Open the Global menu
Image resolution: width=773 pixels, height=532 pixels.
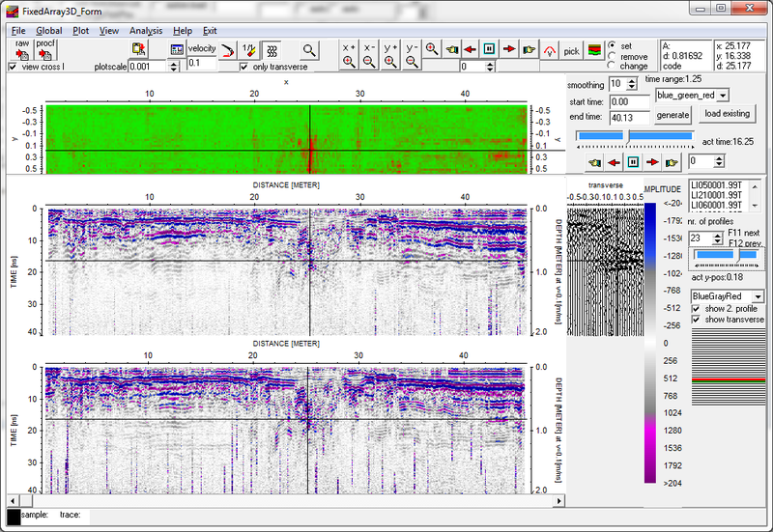49,31
